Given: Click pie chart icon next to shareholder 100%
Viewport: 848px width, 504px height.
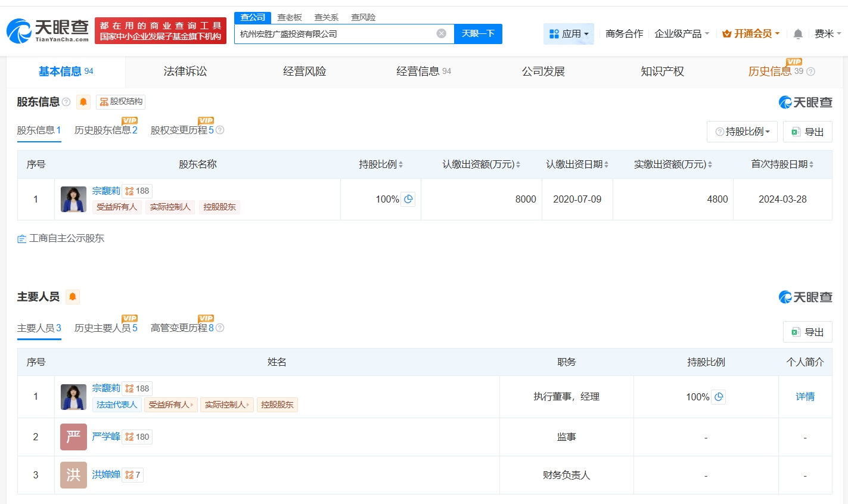Looking at the screenshot, I should pos(408,199).
